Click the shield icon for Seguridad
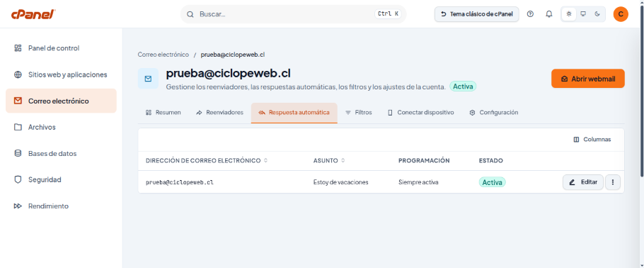Image resolution: width=644 pixels, height=268 pixels. click(x=18, y=180)
